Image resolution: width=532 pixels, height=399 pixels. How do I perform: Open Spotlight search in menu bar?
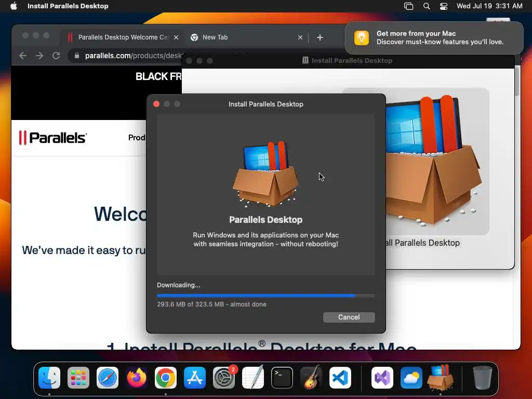click(427, 6)
